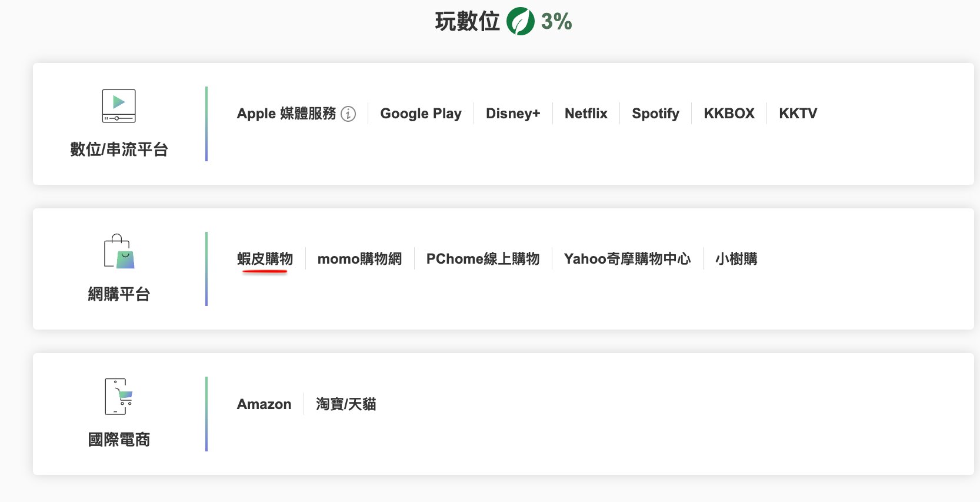Viewport: 980px width, 502px height.
Task: Open the Apple 媒體服務 link
Action: click(x=286, y=114)
